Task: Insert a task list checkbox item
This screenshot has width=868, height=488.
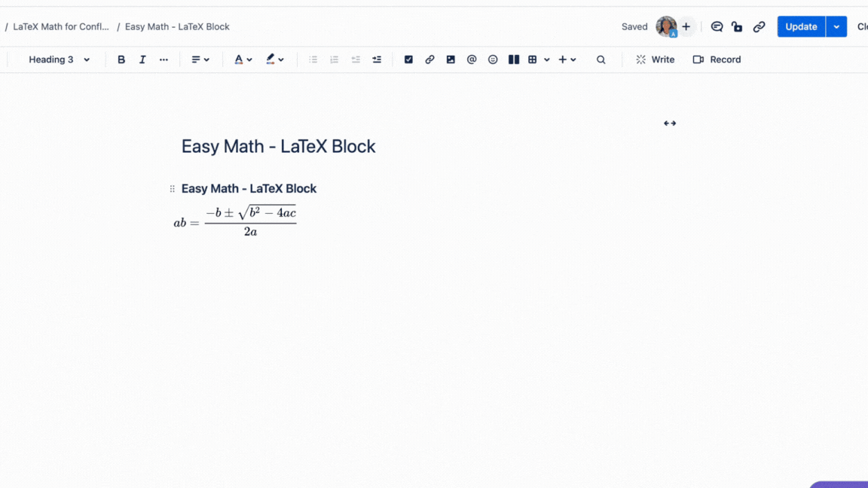Action: coord(408,59)
